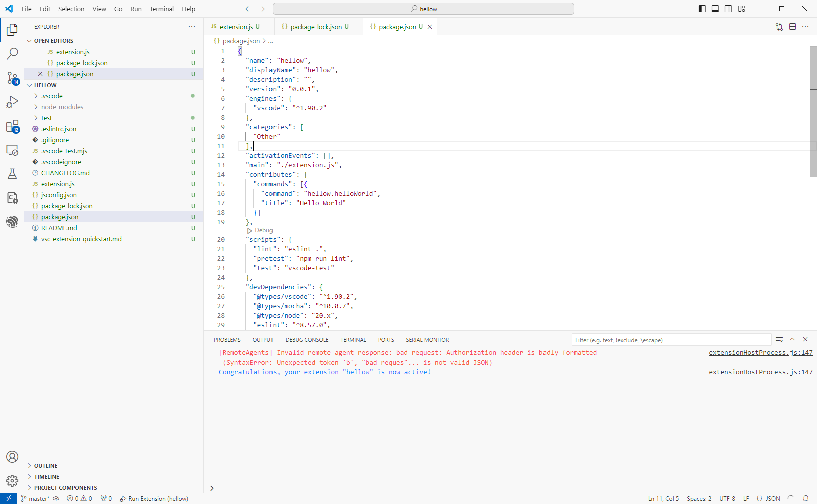Click the errors and warnings count
817x504 pixels.
coord(80,498)
